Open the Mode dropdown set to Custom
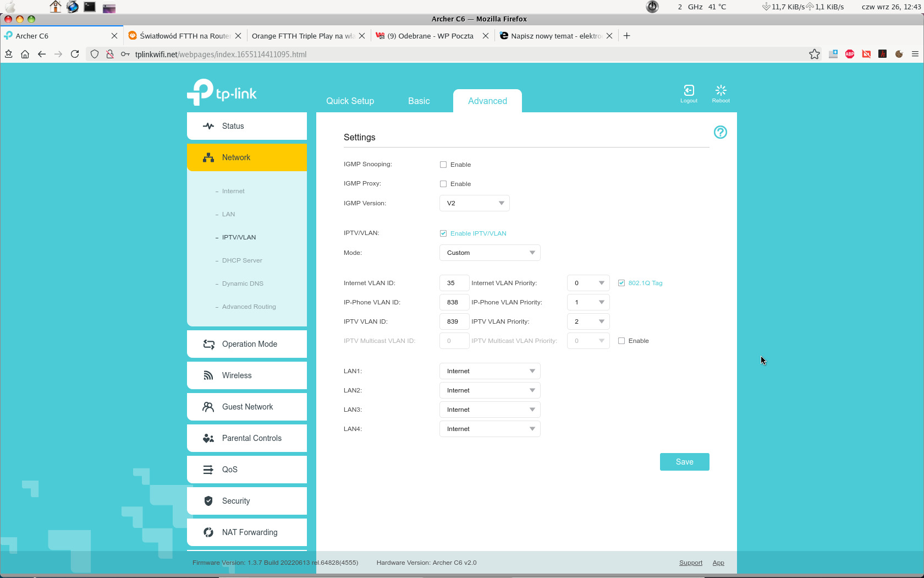The image size is (924, 578). tap(490, 253)
